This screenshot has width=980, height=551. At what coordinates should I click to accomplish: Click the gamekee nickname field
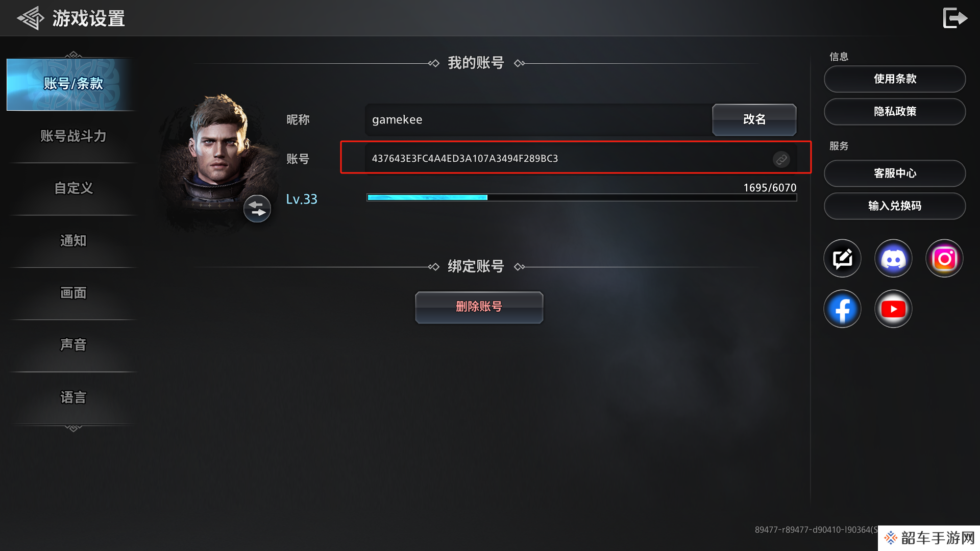(x=538, y=120)
